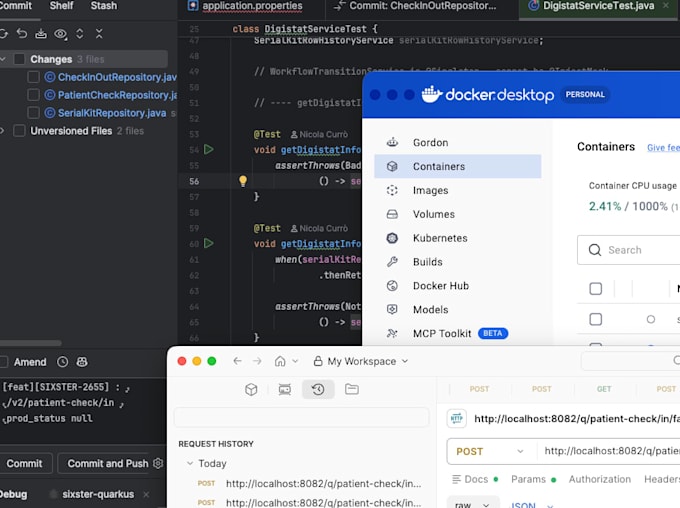
Task: Run test at line 54 gutter icon
Action: [x=209, y=149]
